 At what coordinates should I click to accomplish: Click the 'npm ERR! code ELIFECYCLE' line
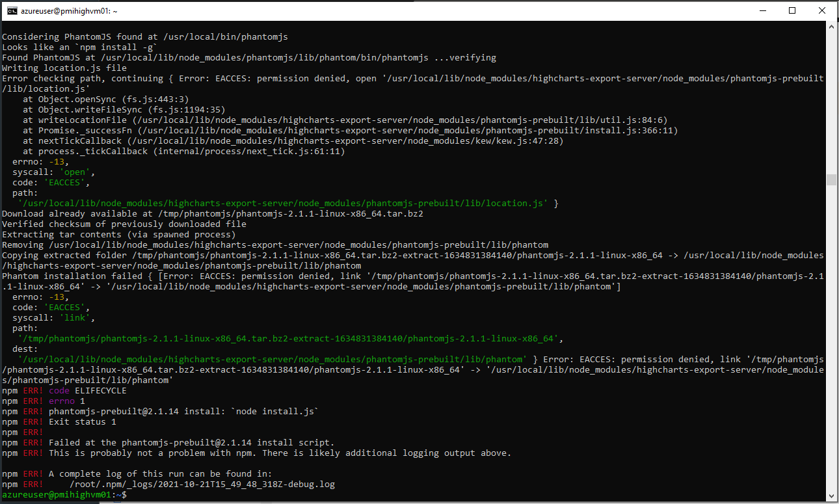pos(64,391)
